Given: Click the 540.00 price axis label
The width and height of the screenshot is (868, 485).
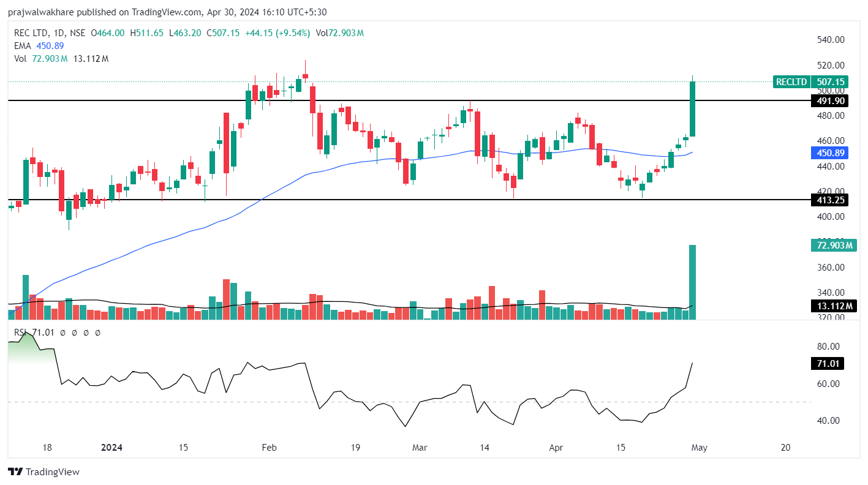Looking at the screenshot, I should [x=830, y=40].
